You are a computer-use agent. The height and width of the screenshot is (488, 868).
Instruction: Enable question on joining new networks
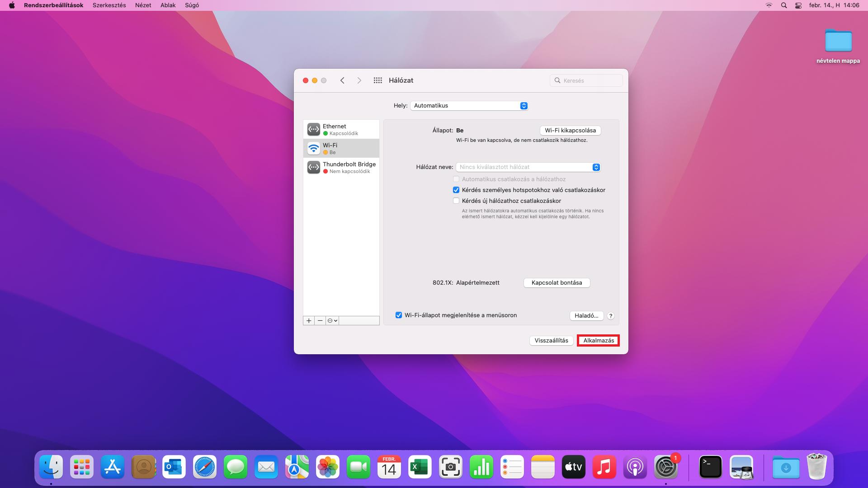pyautogui.click(x=456, y=201)
